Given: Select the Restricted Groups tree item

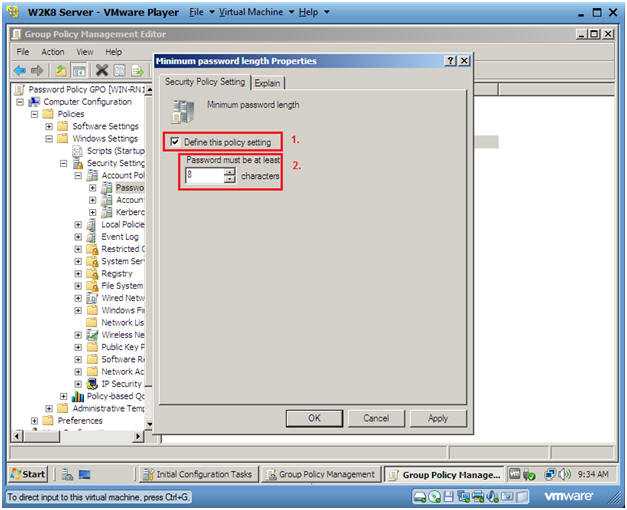Looking at the screenshot, I should (122, 249).
